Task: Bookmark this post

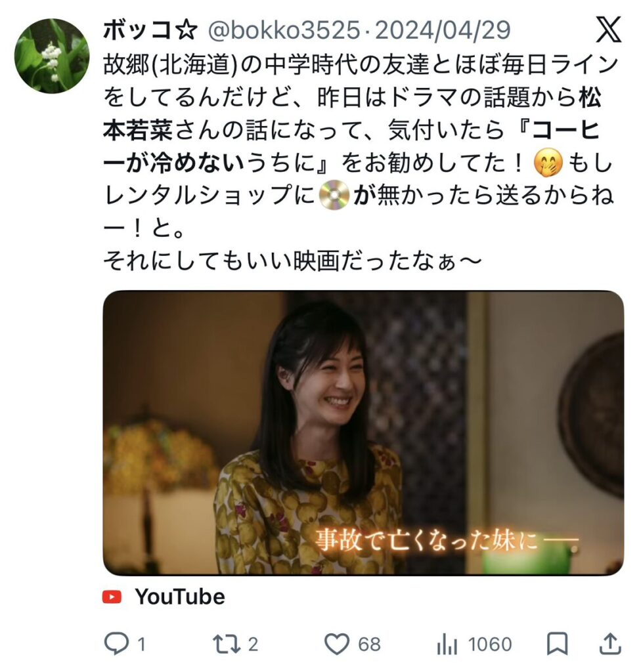Action: tap(557, 644)
